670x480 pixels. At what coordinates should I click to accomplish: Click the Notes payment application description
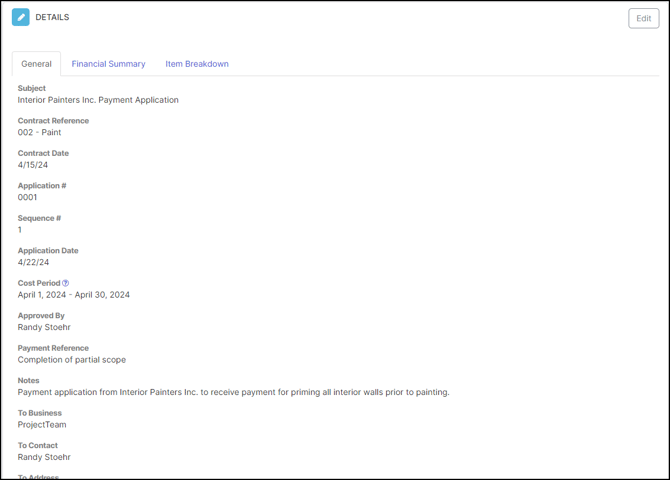pos(233,392)
